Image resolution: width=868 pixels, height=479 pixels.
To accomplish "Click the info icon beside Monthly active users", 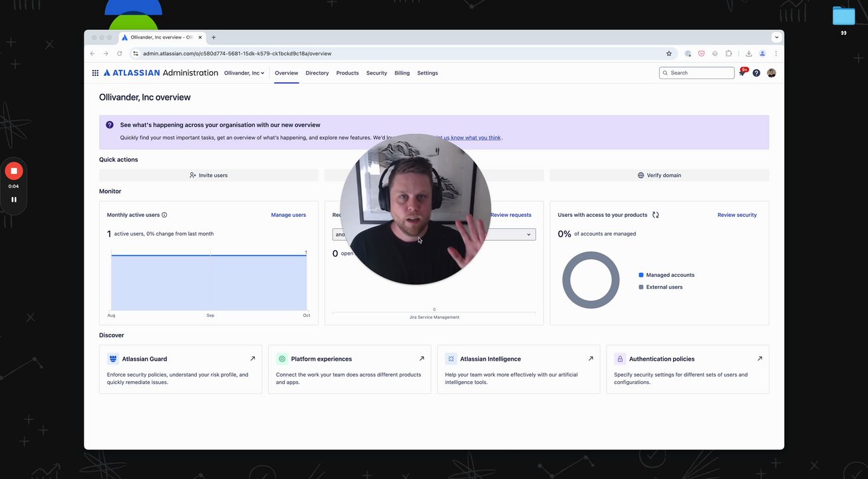I will [x=164, y=215].
